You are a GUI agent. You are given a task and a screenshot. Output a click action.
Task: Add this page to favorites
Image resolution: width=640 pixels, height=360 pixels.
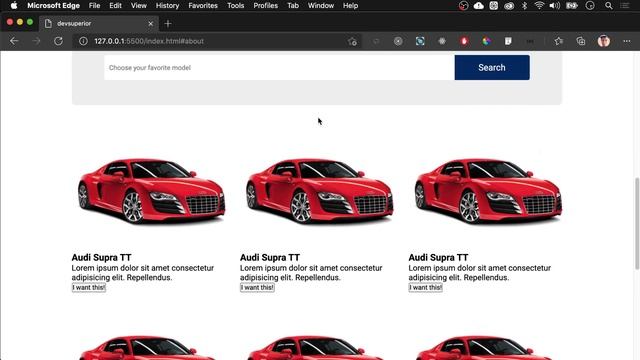(353, 41)
